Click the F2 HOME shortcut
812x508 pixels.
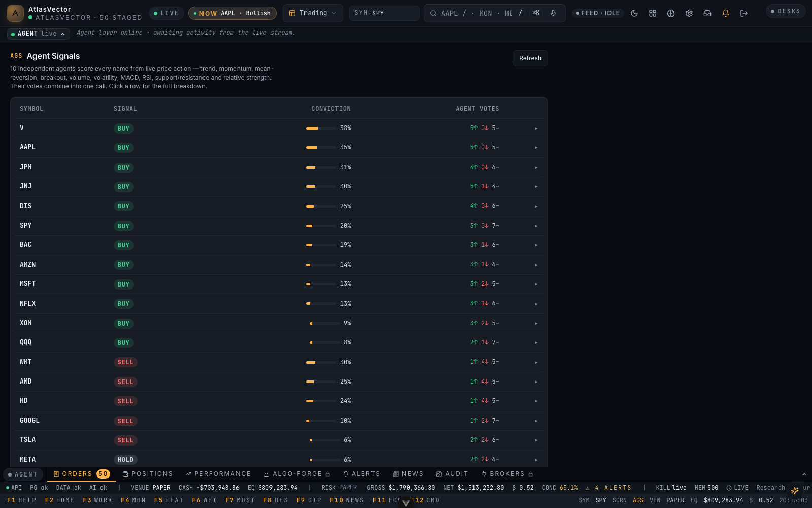pos(59,500)
